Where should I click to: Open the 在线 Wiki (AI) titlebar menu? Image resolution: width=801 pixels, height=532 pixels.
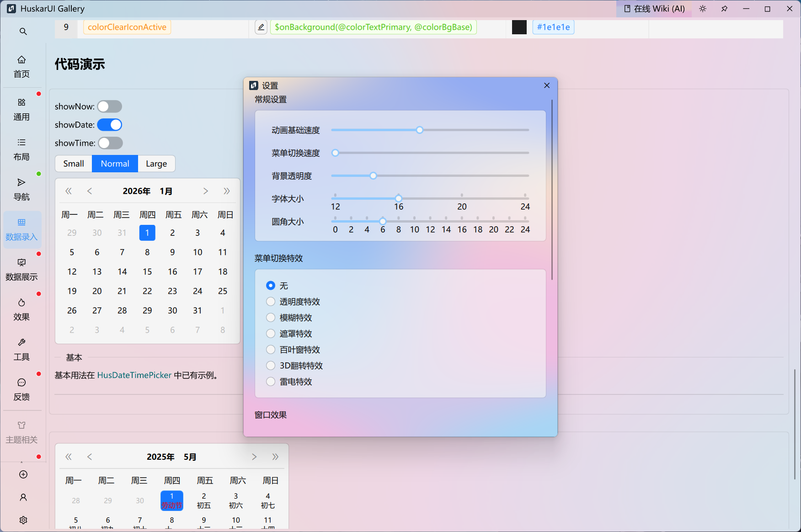click(654, 8)
